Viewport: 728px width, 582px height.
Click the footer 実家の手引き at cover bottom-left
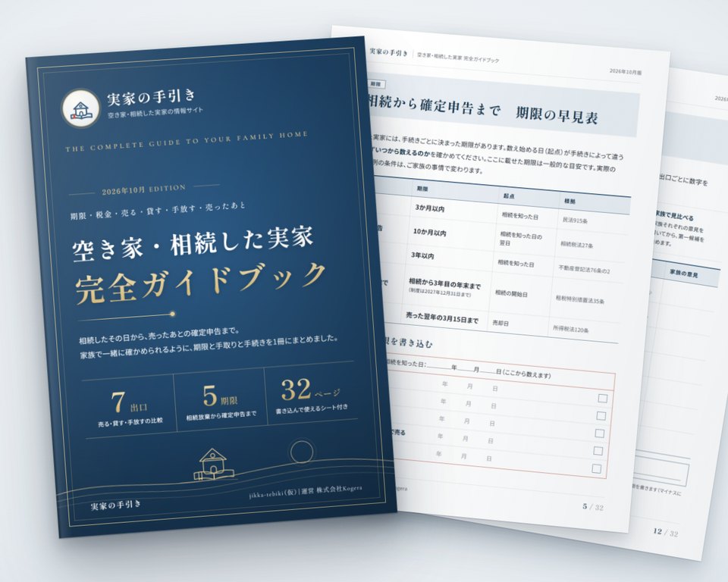(115, 505)
